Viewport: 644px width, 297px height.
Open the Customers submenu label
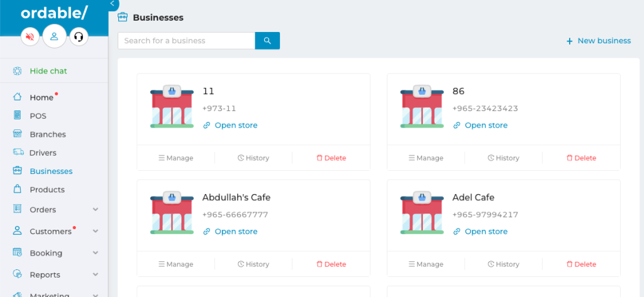click(50, 231)
